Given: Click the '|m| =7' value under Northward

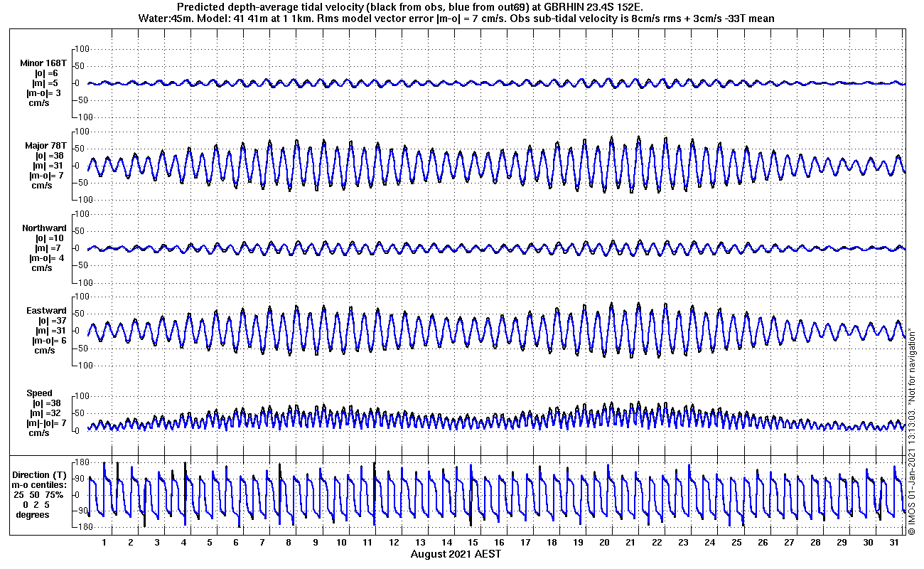Looking at the screenshot, I should click(48, 248).
